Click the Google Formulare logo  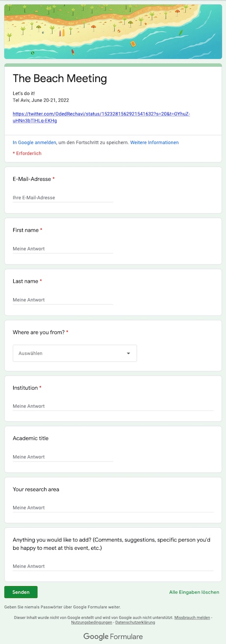113,637
